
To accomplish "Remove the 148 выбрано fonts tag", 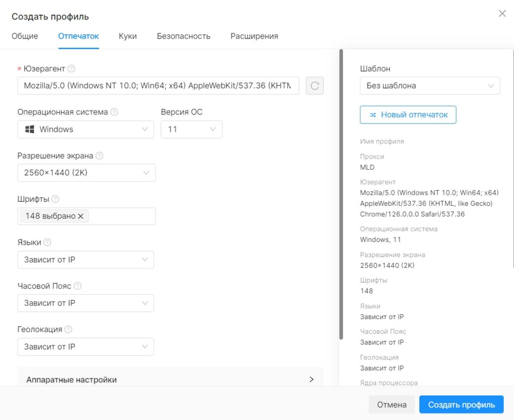I will pyautogui.click(x=81, y=216).
